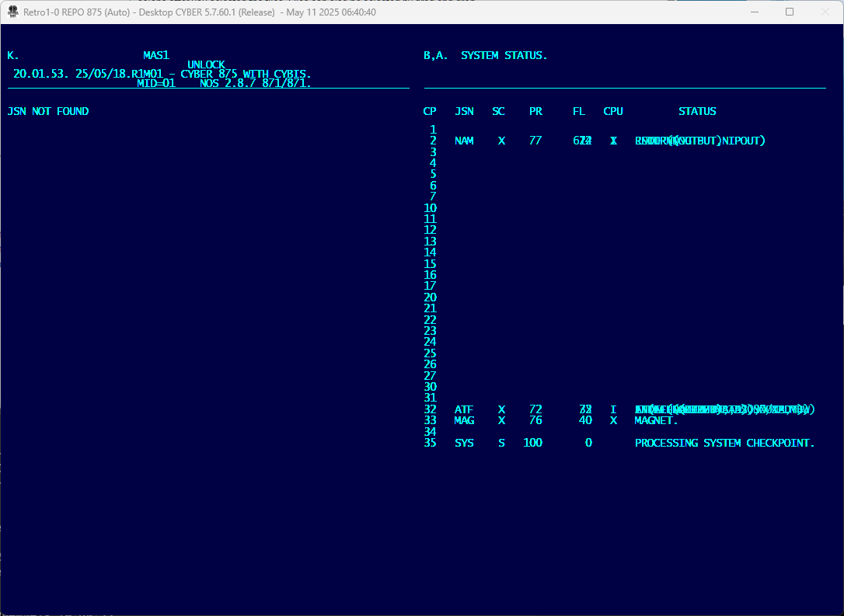Click the CPU column header
The image size is (844, 616).
tap(613, 112)
